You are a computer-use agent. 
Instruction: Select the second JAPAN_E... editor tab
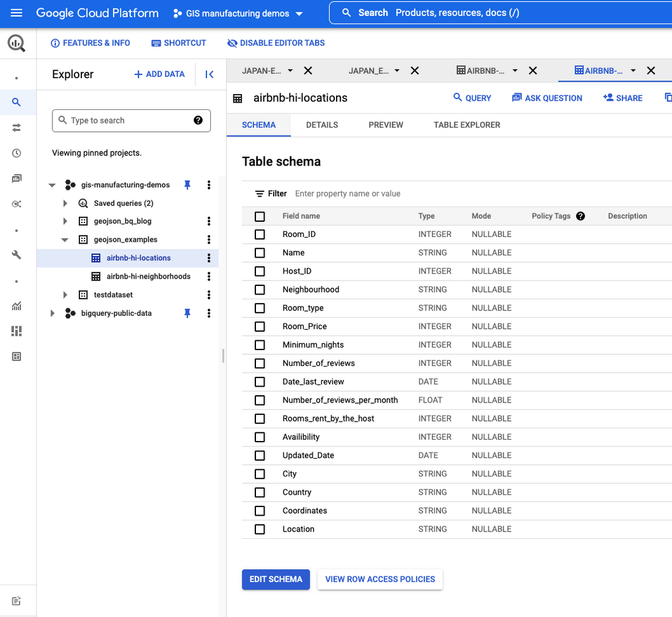[x=368, y=71]
